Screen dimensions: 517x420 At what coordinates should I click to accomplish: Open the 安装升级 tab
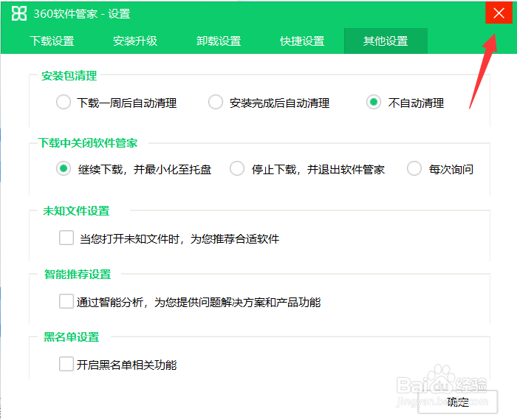pyautogui.click(x=135, y=41)
